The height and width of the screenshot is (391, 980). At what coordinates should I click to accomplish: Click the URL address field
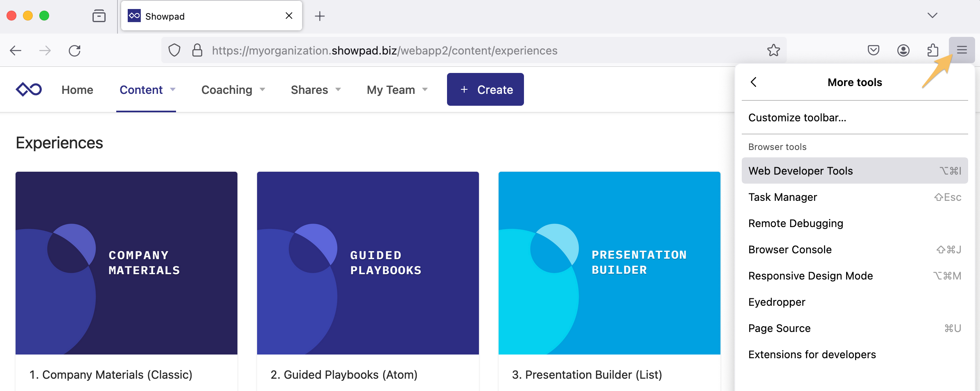[x=474, y=50]
